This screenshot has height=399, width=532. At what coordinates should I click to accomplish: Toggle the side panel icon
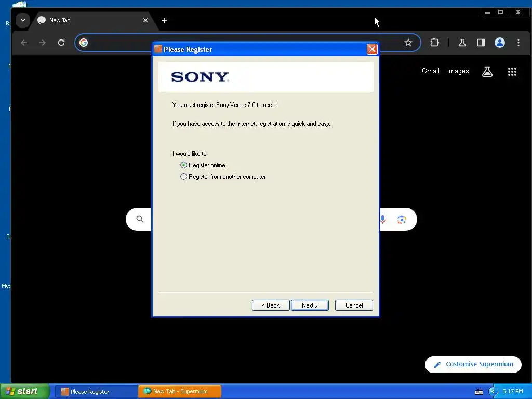click(x=481, y=43)
